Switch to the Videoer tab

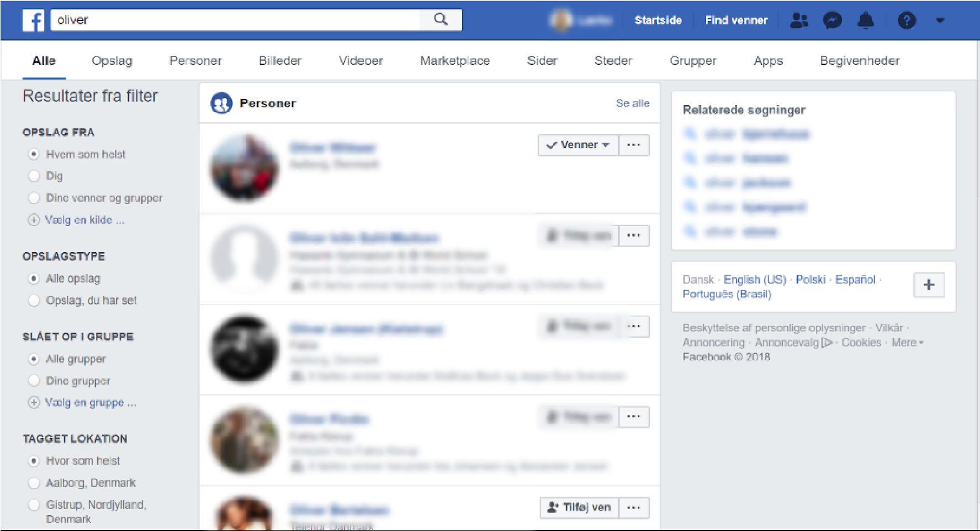[361, 61]
